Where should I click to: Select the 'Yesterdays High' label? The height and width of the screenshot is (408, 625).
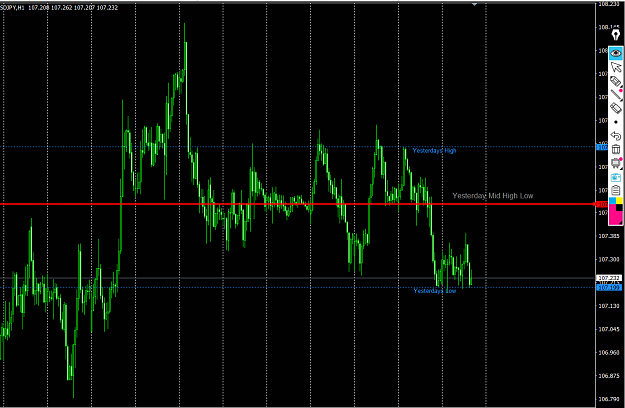[x=434, y=151]
